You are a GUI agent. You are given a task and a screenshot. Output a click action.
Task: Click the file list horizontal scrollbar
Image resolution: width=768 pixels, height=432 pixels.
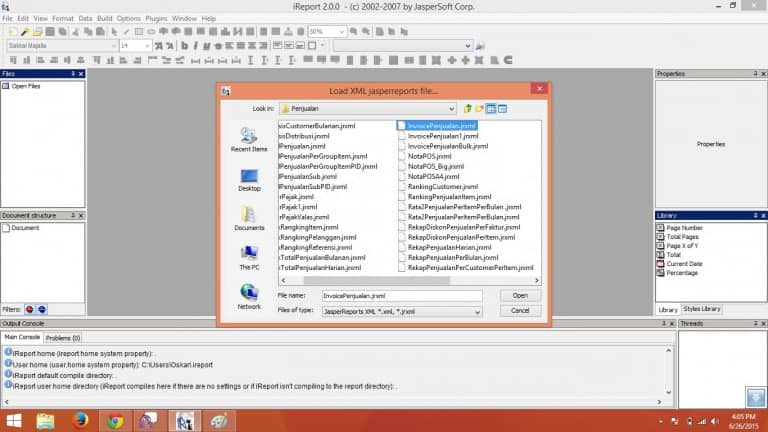[x=377, y=281]
